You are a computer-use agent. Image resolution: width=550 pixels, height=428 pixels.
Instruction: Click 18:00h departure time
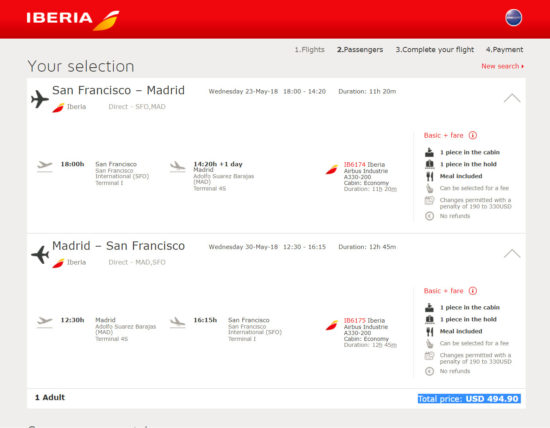click(72, 164)
